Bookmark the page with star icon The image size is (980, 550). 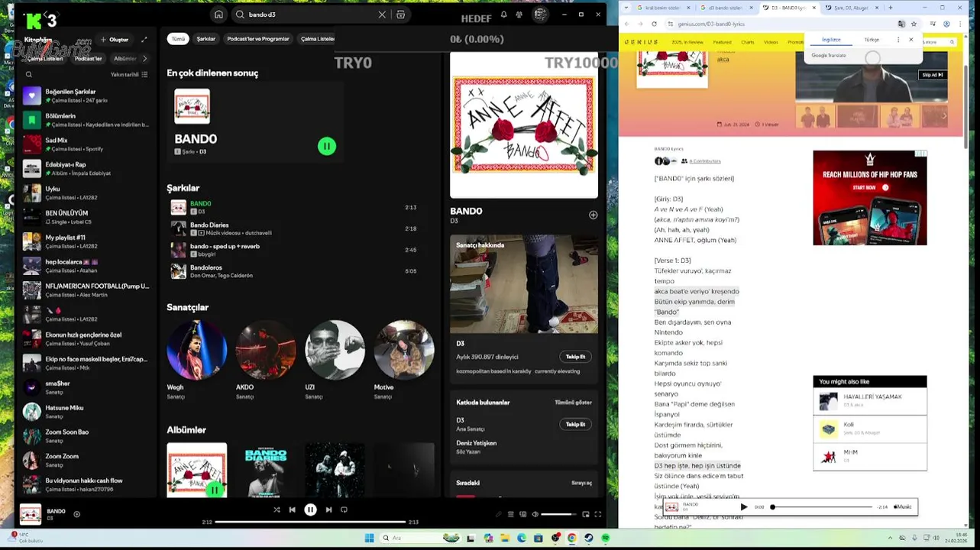[914, 24]
